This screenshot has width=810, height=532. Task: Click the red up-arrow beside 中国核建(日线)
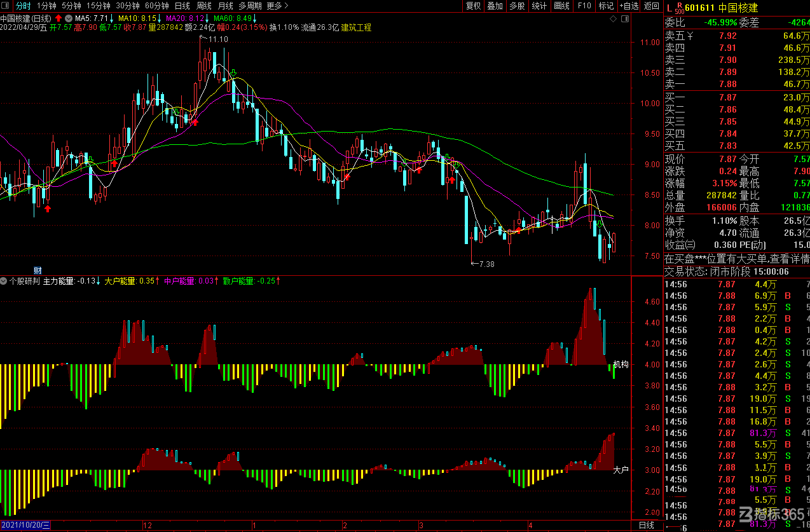coord(58,18)
